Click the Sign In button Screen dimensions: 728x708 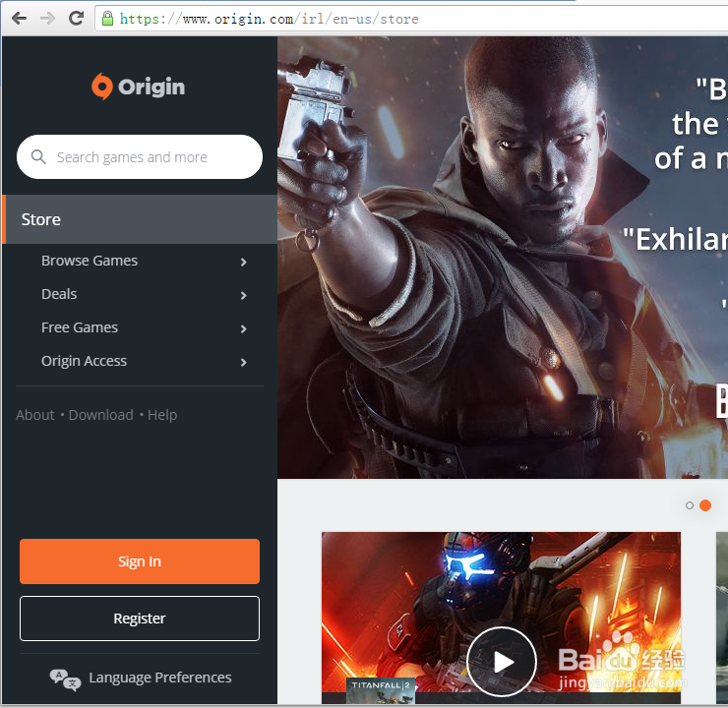pos(140,561)
